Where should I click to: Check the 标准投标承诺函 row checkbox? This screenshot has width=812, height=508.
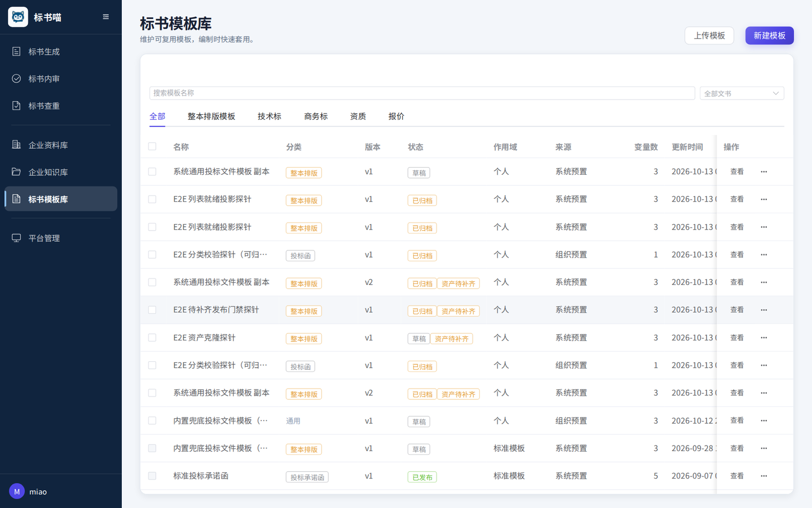point(152,476)
